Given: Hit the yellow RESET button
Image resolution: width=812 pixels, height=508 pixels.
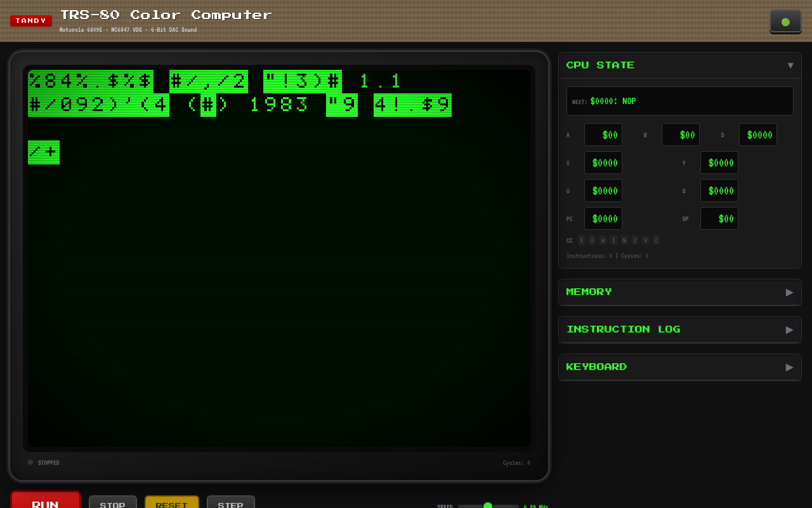Looking at the screenshot, I should [171, 502].
